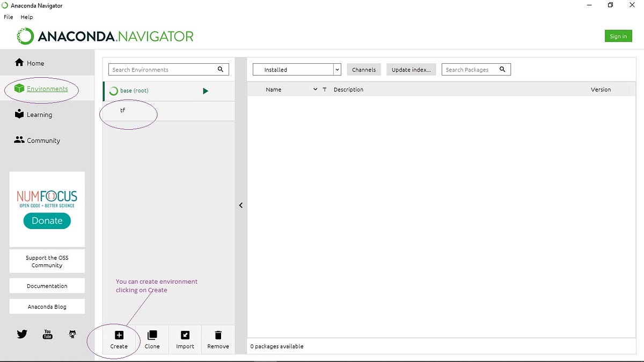The width and height of the screenshot is (644, 362).
Task: Click the Import environment icon
Action: [x=185, y=335]
